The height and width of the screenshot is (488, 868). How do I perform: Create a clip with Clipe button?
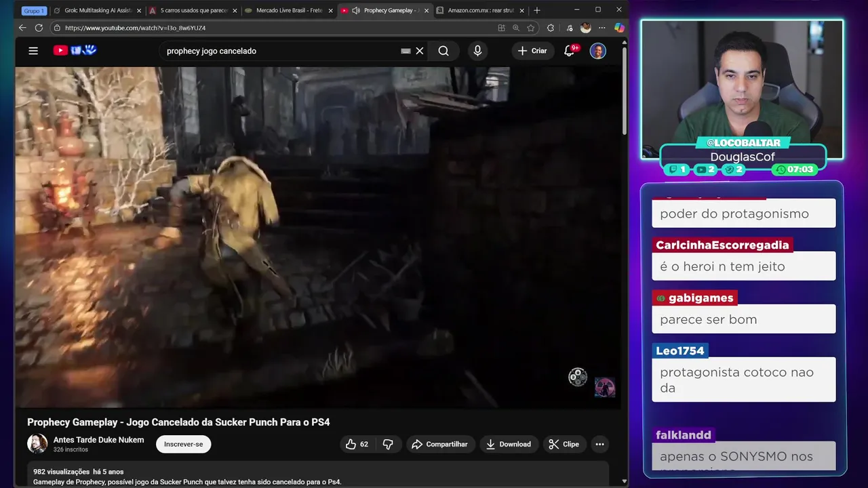pyautogui.click(x=564, y=444)
